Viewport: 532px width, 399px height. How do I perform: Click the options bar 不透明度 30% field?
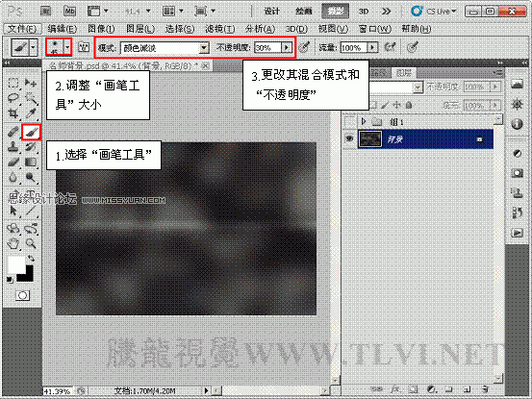tap(267, 47)
